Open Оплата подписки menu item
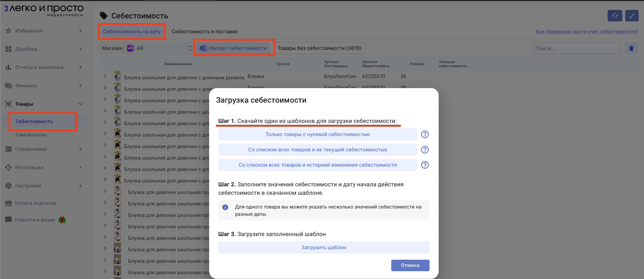Viewport: 644px width, 279px height. tap(35, 203)
